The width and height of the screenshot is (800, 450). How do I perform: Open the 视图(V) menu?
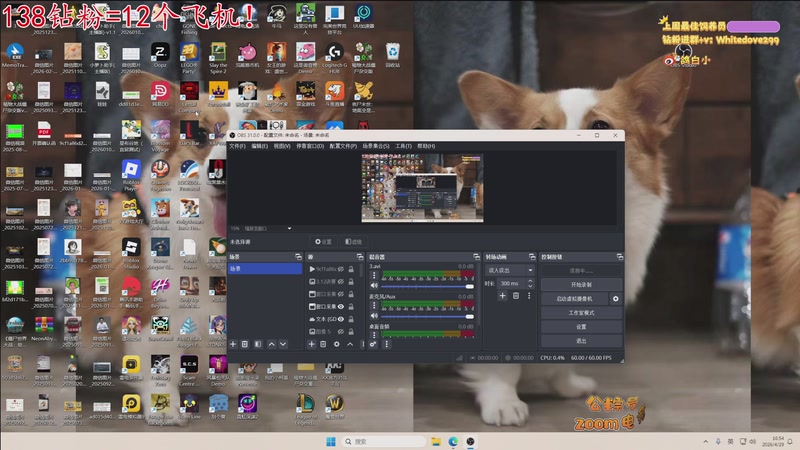tap(282, 146)
